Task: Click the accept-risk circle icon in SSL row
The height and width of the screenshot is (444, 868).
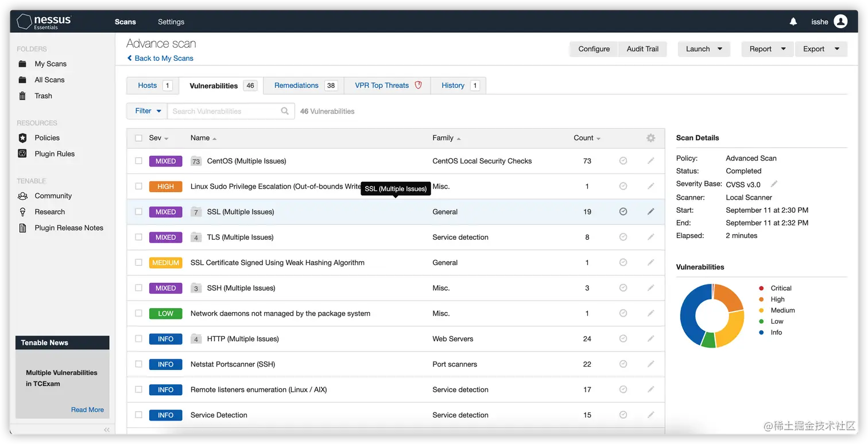Action: [623, 212]
